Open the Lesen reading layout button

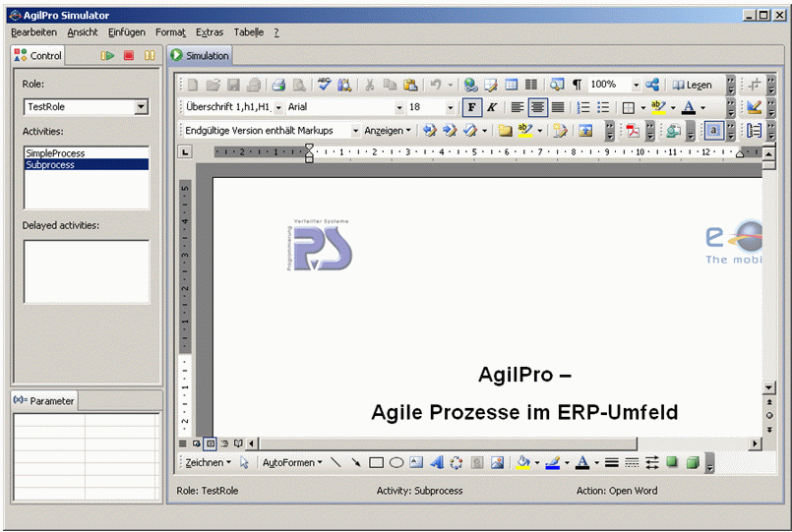pyautogui.click(x=692, y=85)
